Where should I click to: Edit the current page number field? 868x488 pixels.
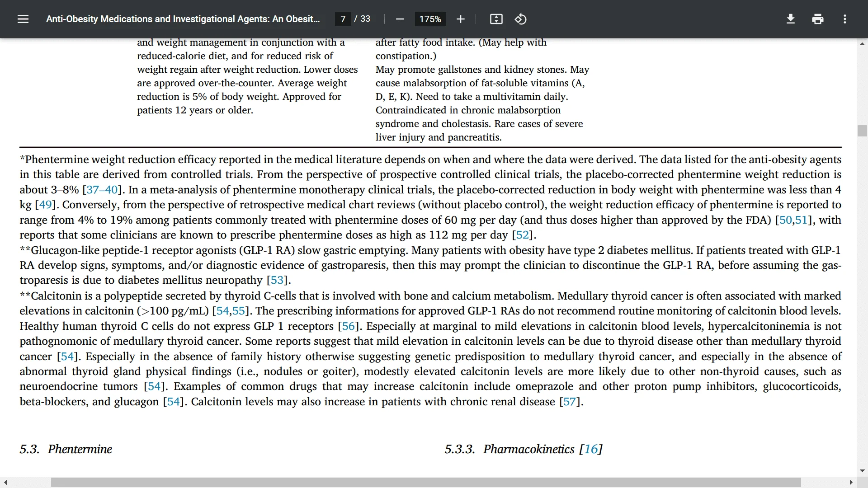click(x=343, y=19)
